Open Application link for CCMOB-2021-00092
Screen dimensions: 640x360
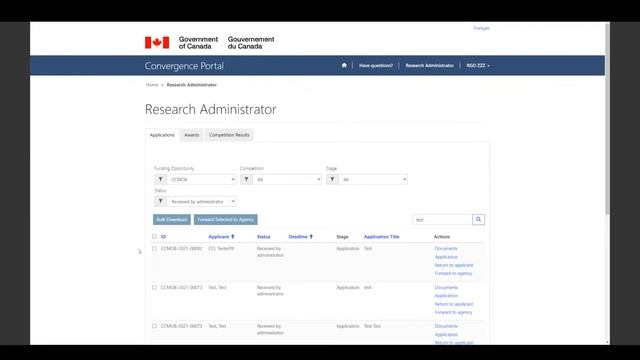click(x=446, y=257)
